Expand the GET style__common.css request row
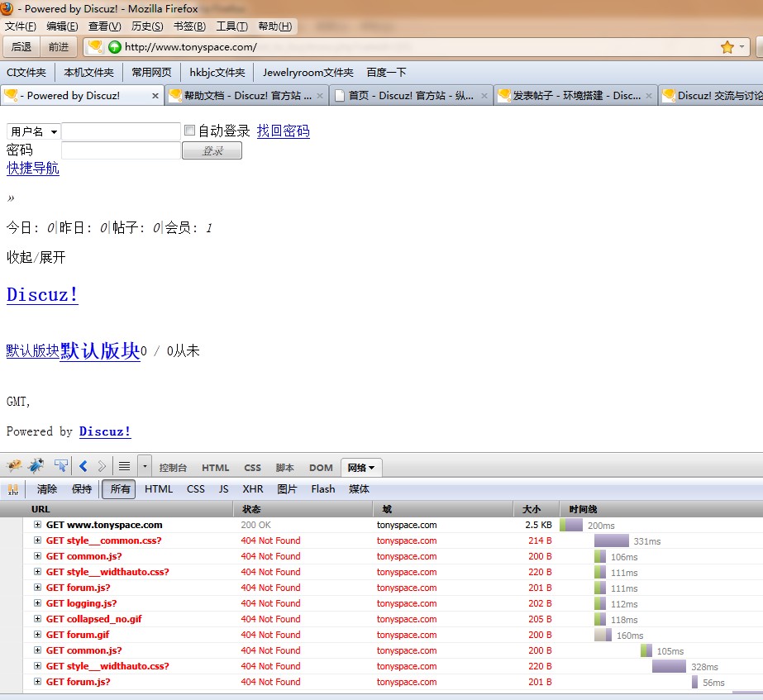 click(x=37, y=540)
